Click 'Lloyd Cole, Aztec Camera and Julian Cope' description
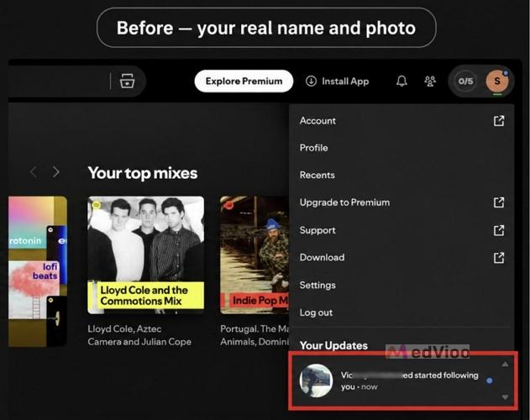This screenshot has width=530, height=420. [139, 335]
